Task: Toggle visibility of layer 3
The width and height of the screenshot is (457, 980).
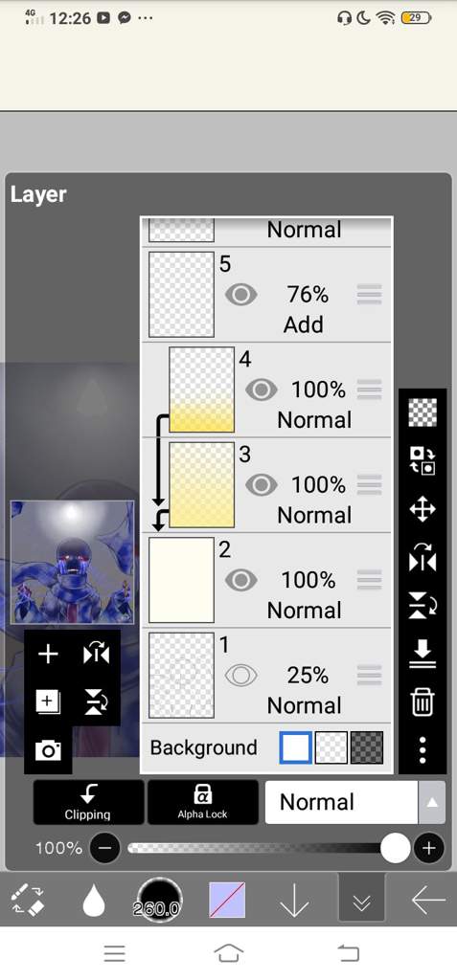Action: [261, 485]
